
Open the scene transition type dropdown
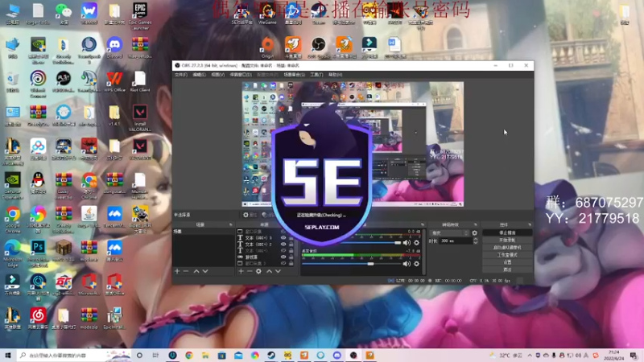(x=449, y=232)
